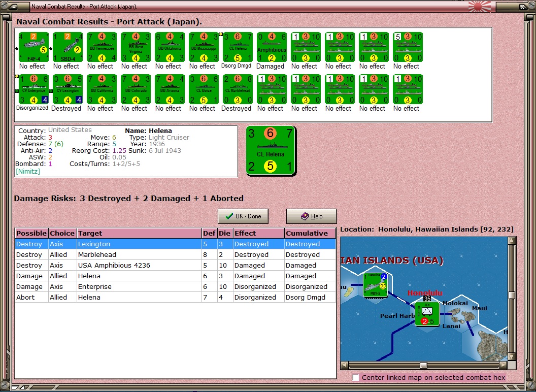The width and height of the screenshot is (536, 392).
Task: Select the PBY-5 Catalina unit on map
Action: 375,285
